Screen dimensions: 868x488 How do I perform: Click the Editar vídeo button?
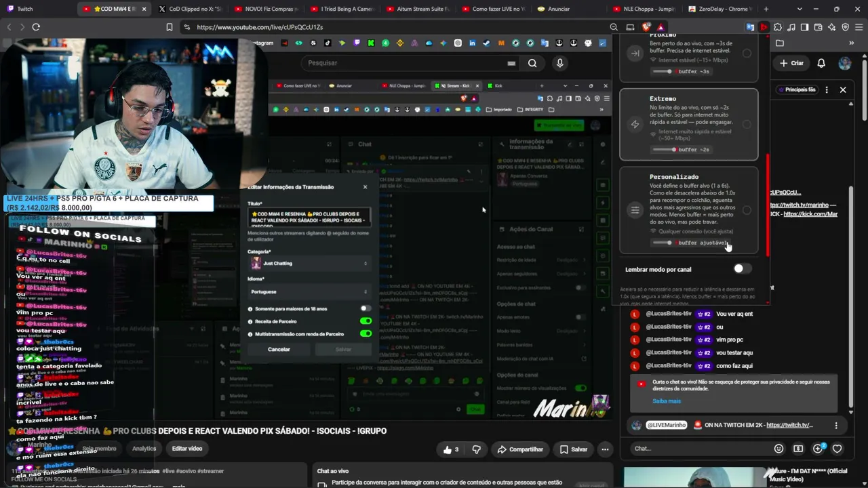[x=187, y=449]
